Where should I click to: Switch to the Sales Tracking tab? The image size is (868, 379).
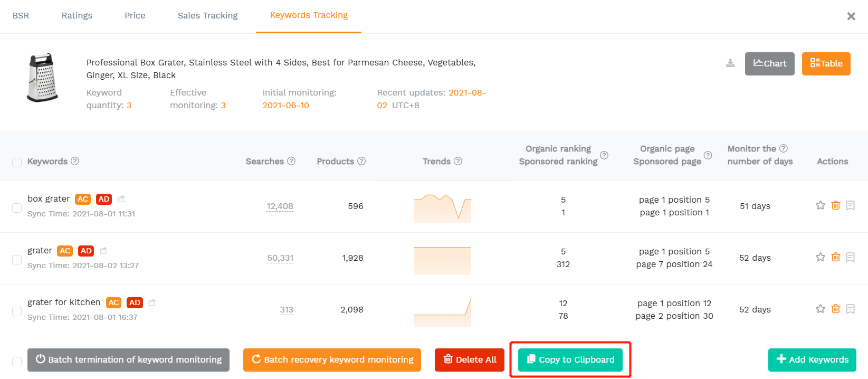(207, 16)
